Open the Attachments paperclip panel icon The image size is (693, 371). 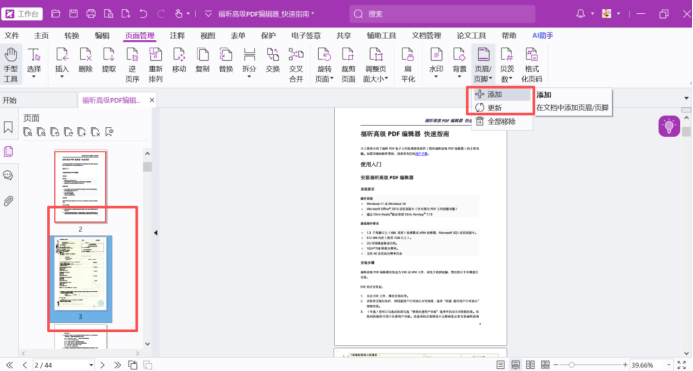click(8, 201)
